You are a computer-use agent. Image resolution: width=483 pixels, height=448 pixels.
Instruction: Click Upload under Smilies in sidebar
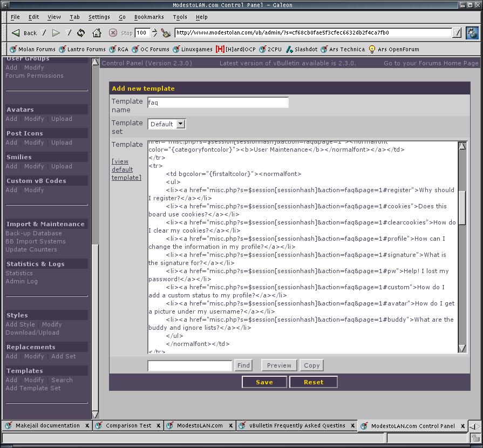[62, 166]
